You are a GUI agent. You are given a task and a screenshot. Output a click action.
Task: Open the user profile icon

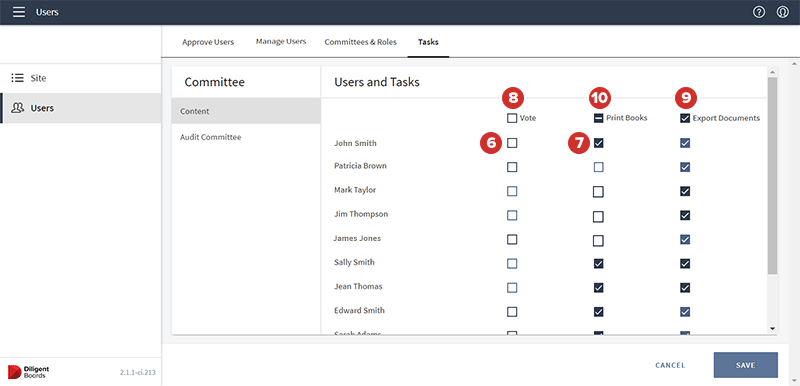pos(783,12)
